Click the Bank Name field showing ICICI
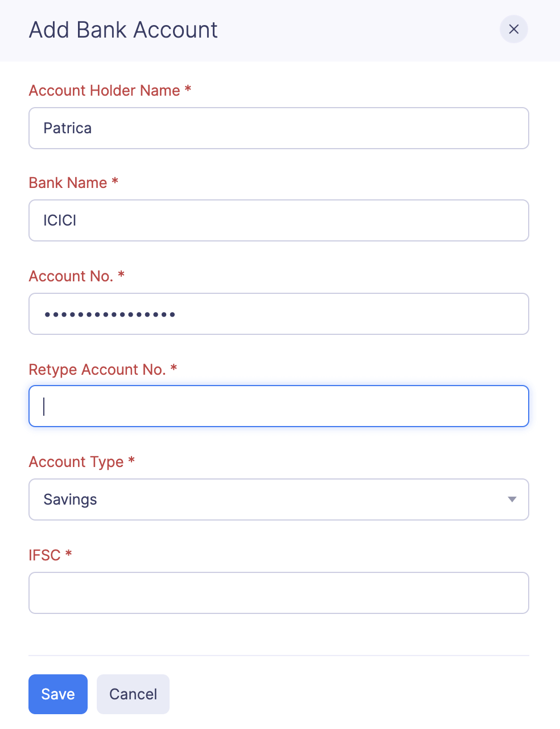The height and width of the screenshot is (729, 560). click(x=279, y=220)
